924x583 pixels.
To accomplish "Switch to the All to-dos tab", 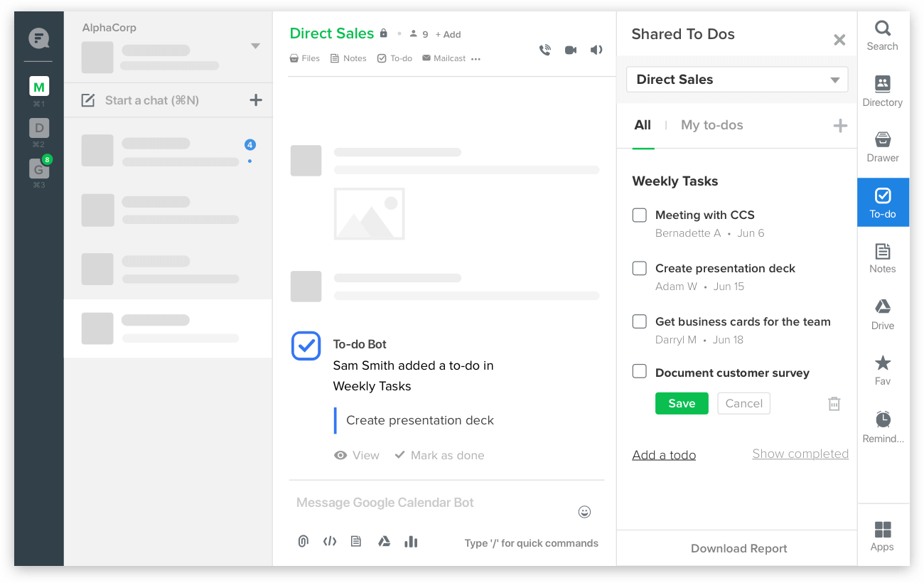I will click(x=643, y=125).
